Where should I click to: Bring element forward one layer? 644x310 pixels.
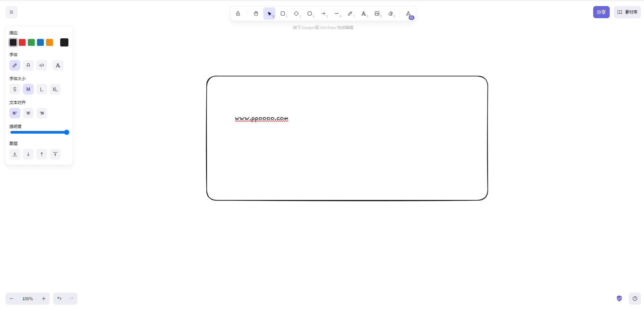tap(42, 154)
